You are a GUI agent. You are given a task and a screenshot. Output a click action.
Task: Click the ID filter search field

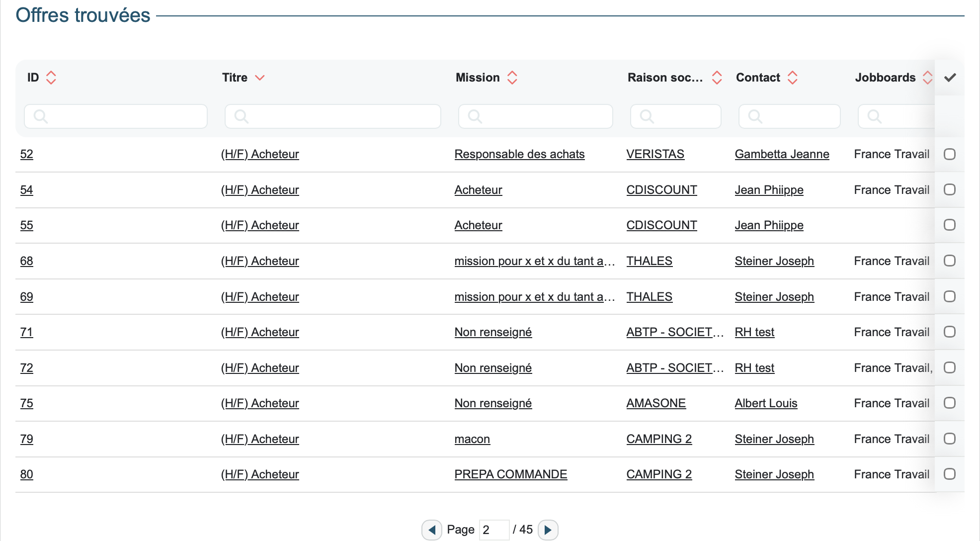(x=116, y=116)
